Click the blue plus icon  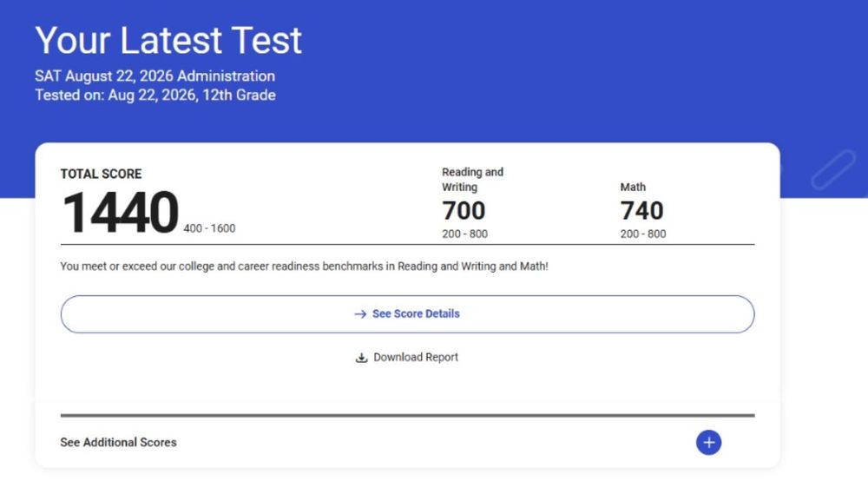point(708,442)
